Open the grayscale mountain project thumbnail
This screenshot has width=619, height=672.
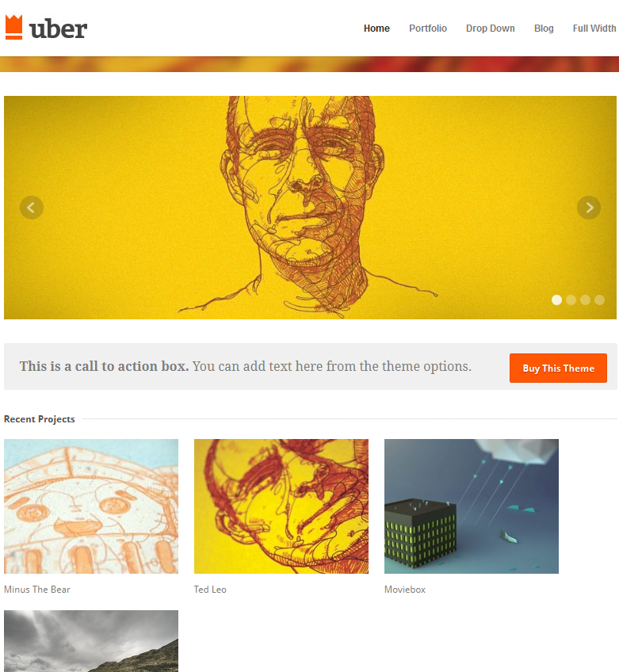coord(91,641)
